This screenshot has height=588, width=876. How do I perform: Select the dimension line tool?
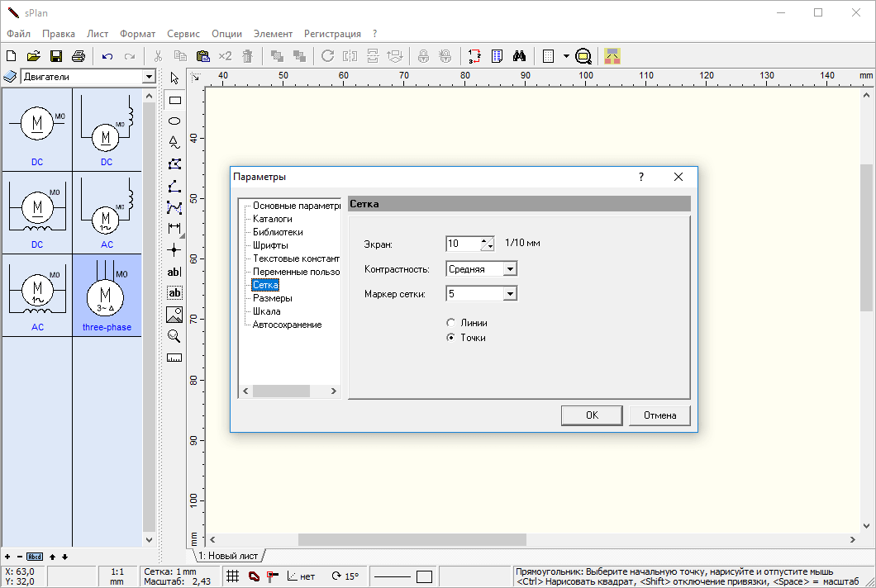174,228
